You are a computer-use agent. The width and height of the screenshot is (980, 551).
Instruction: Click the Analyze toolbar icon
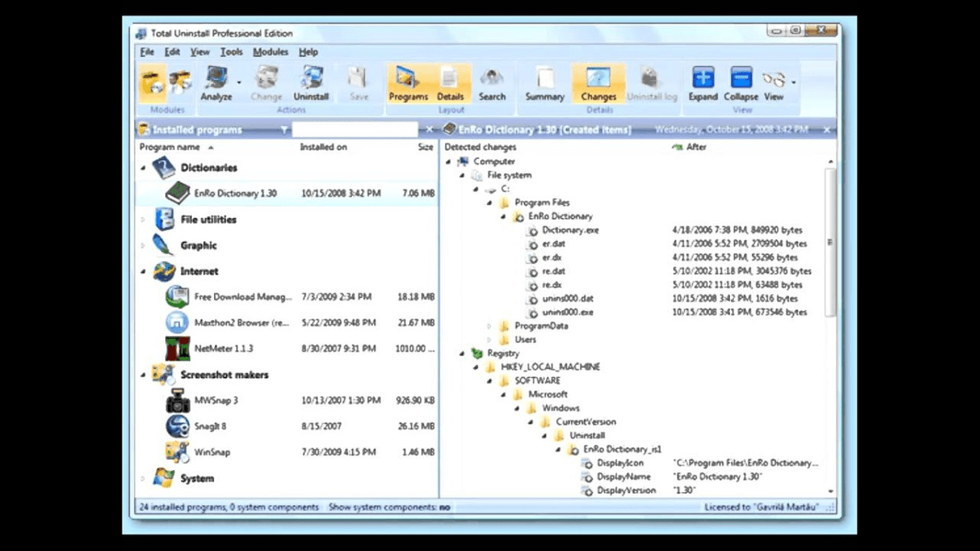click(216, 79)
